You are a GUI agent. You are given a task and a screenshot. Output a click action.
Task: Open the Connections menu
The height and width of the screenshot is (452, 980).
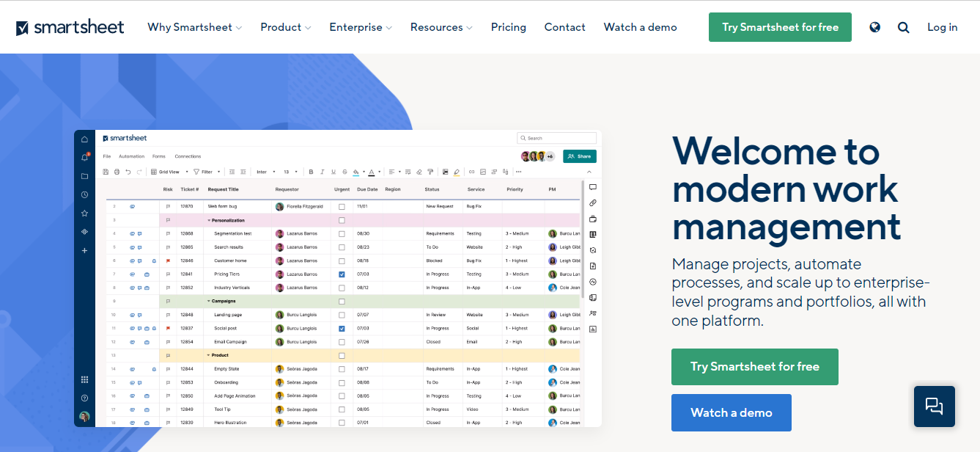click(188, 156)
